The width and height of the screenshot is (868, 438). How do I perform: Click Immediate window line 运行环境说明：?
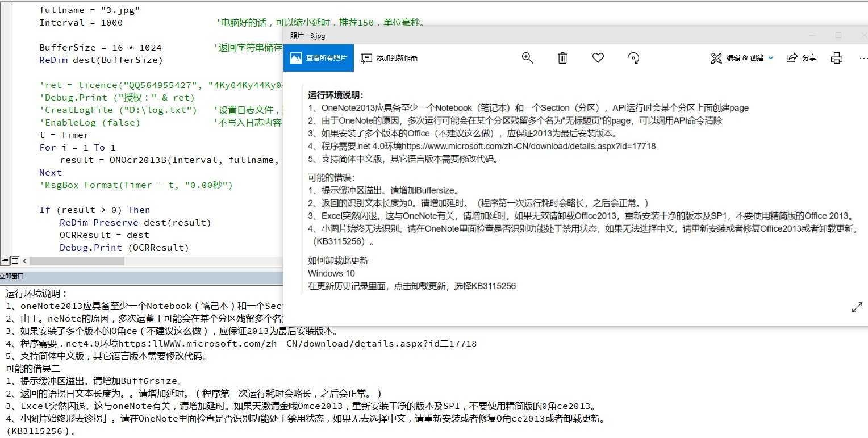coord(37,294)
